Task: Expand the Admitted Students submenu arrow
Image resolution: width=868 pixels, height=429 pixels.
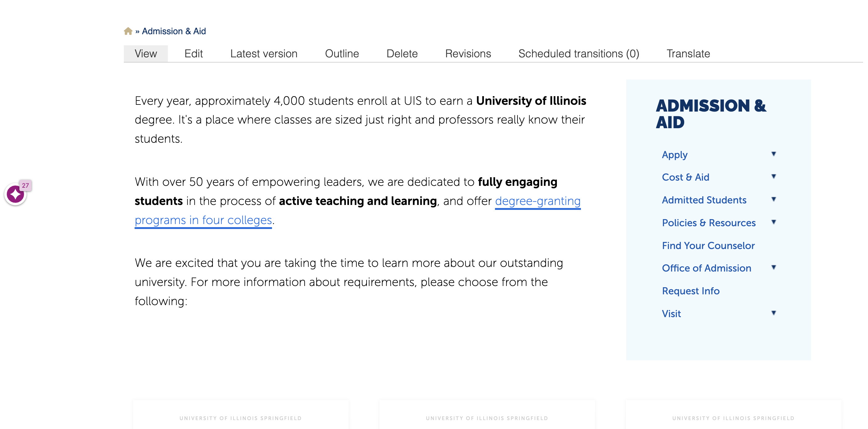Action: click(774, 199)
